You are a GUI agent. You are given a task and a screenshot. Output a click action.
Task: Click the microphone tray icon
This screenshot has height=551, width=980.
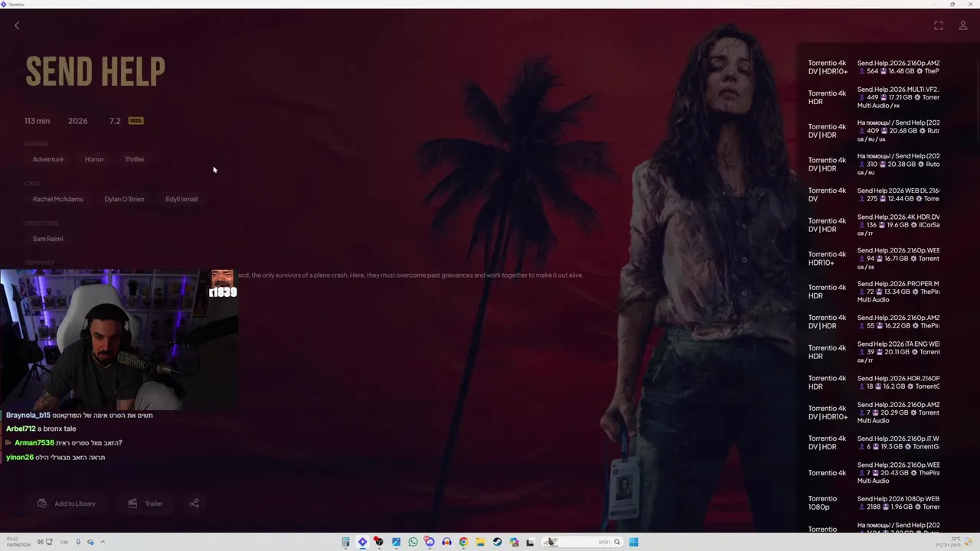77,542
